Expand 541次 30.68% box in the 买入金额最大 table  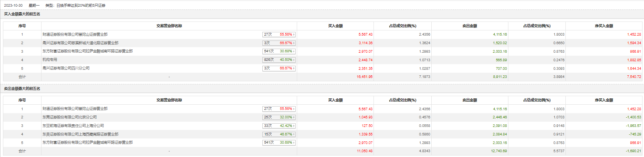click(x=279, y=51)
